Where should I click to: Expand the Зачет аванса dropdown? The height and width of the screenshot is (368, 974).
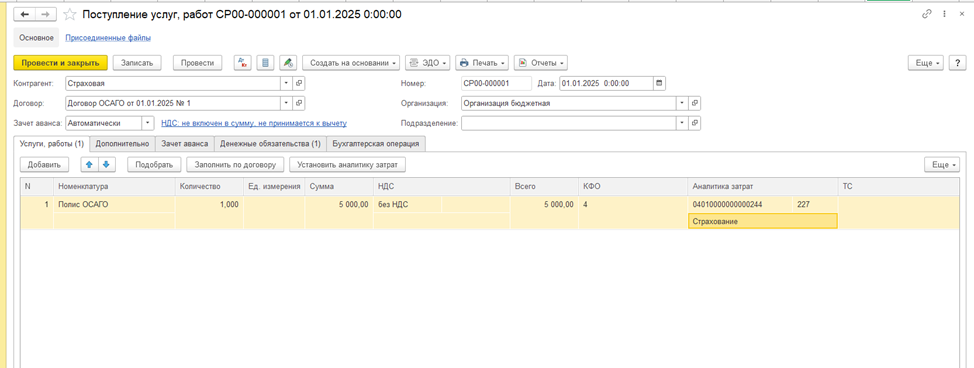[148, 123]
